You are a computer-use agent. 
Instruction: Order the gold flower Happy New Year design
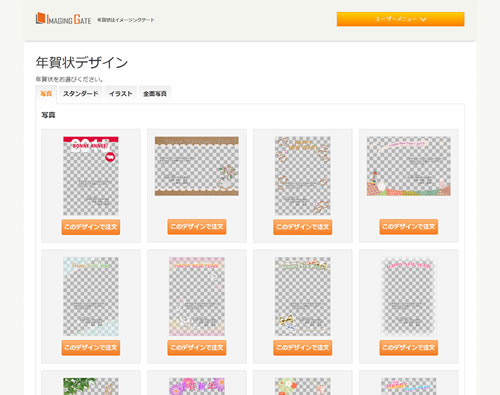click(x=303, y=227)
